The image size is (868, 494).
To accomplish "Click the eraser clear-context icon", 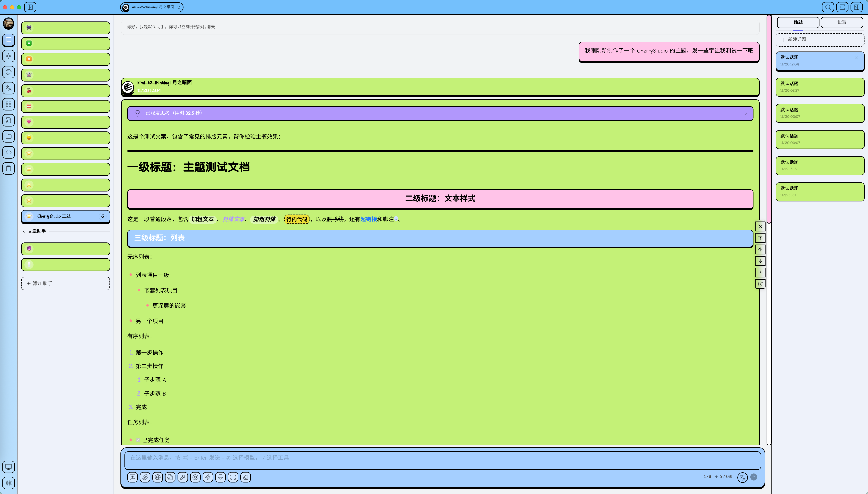I will click(x=246, y=477).
